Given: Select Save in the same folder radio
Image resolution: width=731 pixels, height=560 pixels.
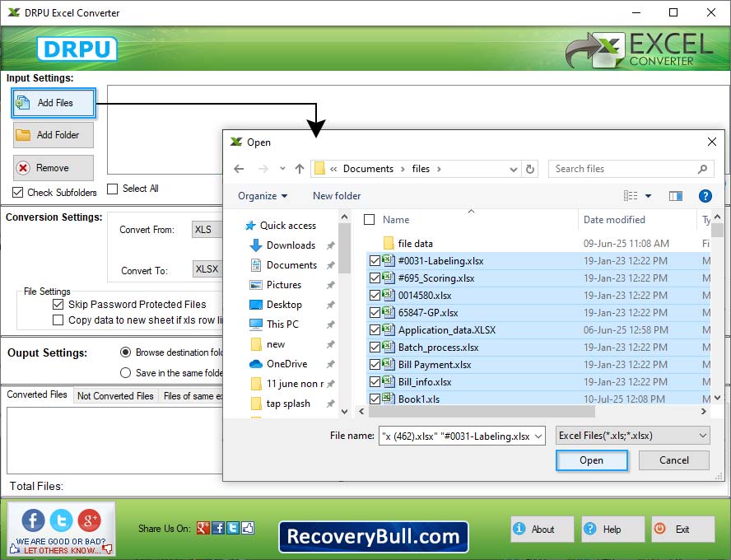Looking at the screenshot, I should 125,372.
